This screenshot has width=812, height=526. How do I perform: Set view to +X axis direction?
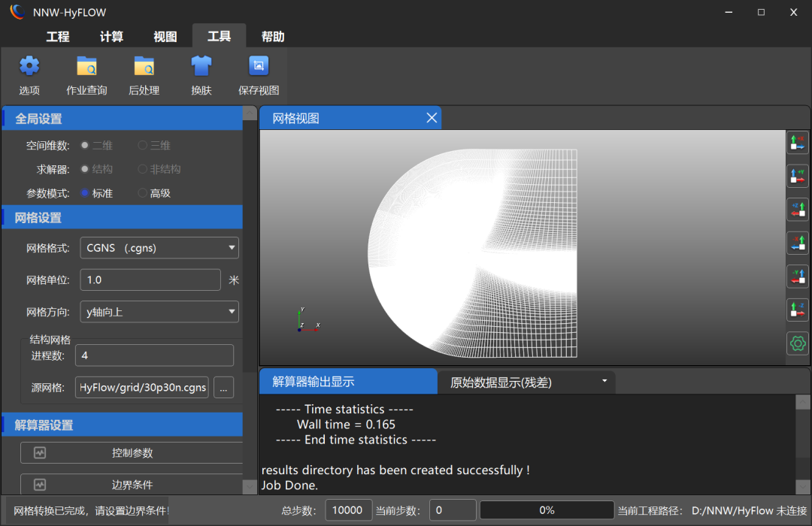797,143
